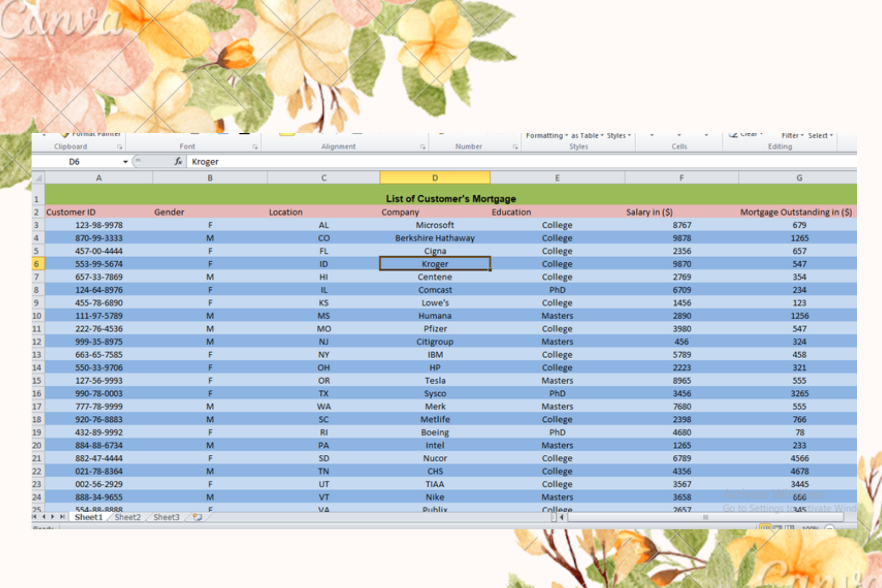This screenshot has width=882, height=588.
Task: Click the Insert Worksheet tab icon
Action: coord(197,517)
